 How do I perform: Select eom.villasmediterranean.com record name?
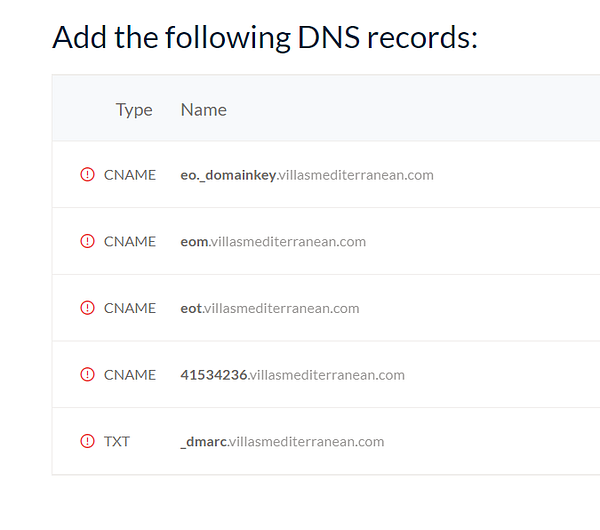(273, 241)
